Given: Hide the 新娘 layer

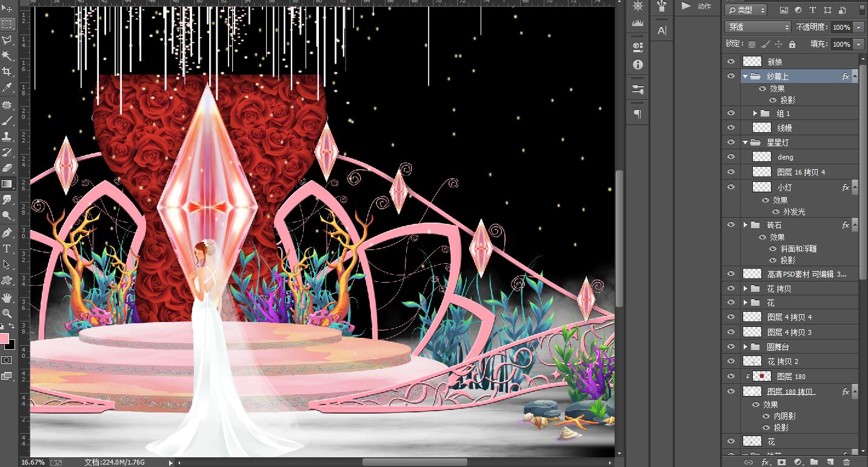Looking at the screenshot, I should tap(731, 62).
